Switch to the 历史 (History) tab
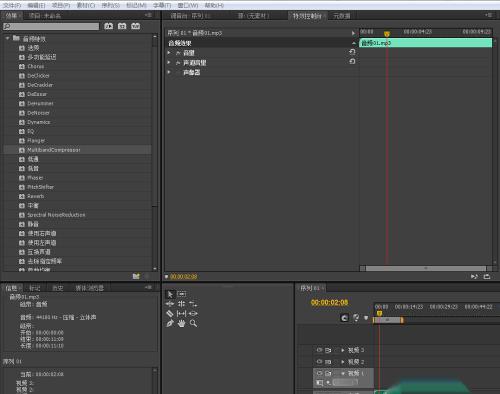 tap(58, 288)
